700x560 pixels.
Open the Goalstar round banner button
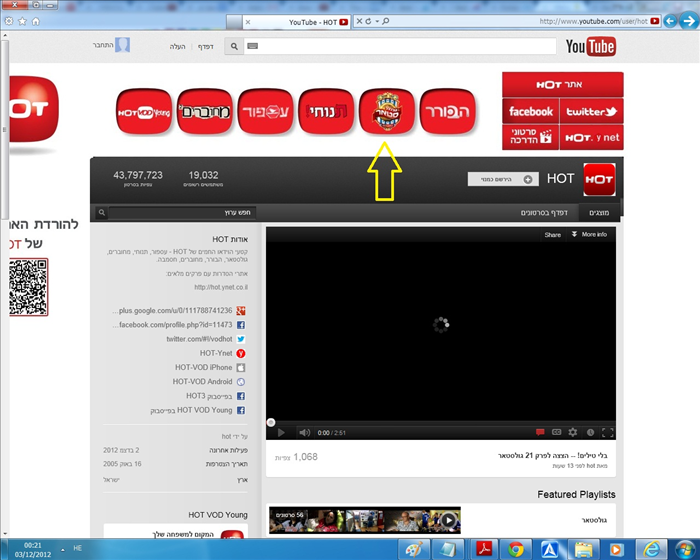click(387, 111)
